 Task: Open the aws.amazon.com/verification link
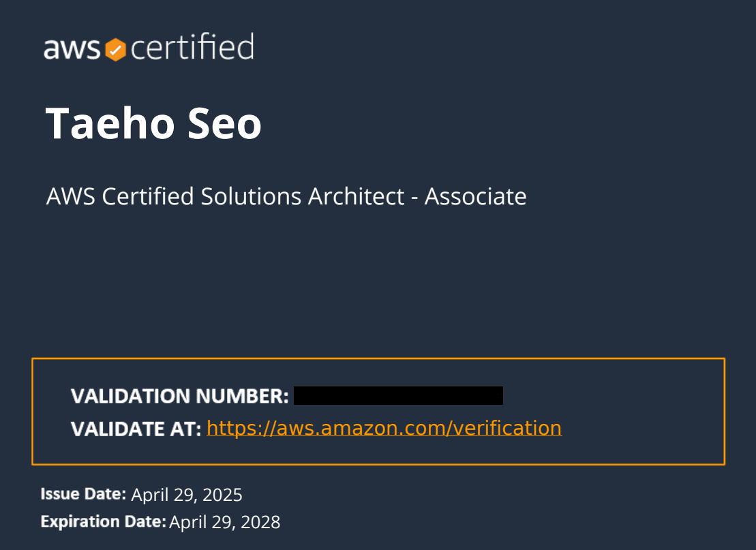384,428
